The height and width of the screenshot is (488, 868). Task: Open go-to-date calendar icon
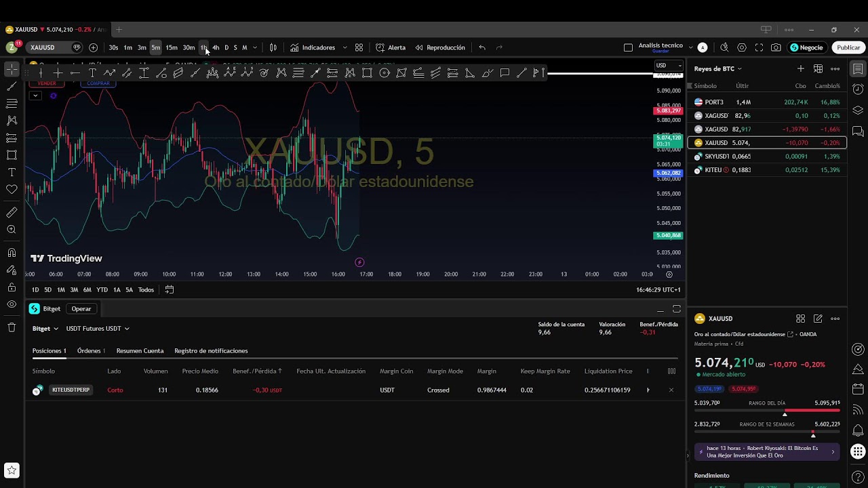click(x=170, y=290)
